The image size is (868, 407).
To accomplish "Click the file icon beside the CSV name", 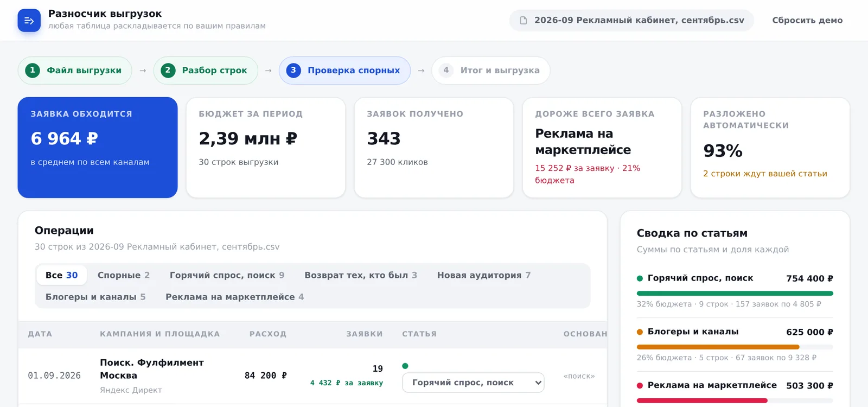I will click(x=524, y=21).
